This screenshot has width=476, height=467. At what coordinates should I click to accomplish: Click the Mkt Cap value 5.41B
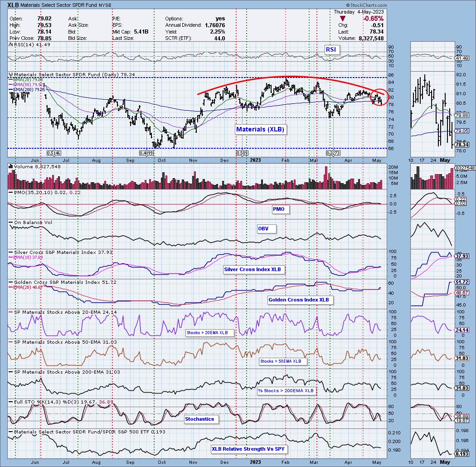tap(141, 32)
